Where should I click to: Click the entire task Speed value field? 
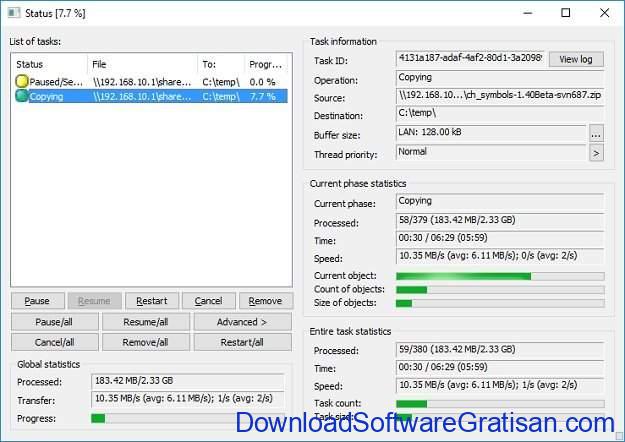coord(500,385)
